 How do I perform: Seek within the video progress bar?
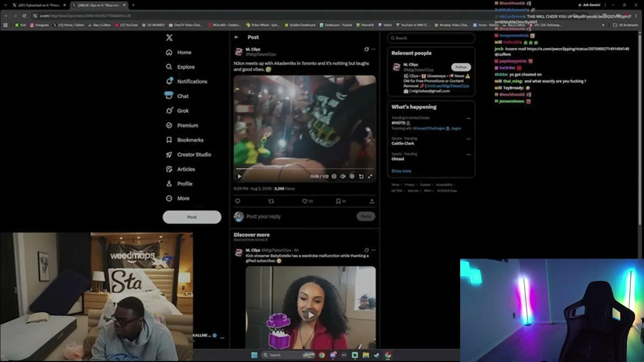coord(304,170)
